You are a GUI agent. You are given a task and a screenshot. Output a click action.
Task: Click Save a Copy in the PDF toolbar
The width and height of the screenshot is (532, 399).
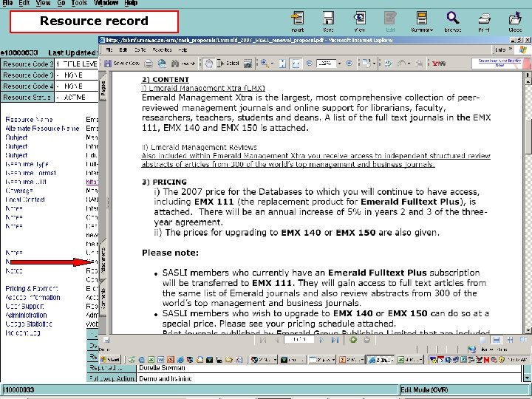pos(122,64)
